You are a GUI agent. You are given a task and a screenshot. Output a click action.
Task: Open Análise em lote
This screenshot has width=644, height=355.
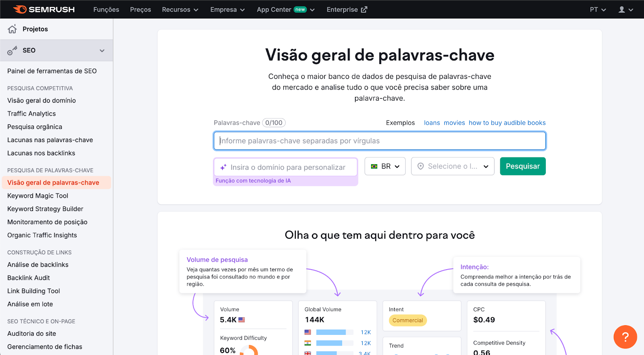(30, 304)
